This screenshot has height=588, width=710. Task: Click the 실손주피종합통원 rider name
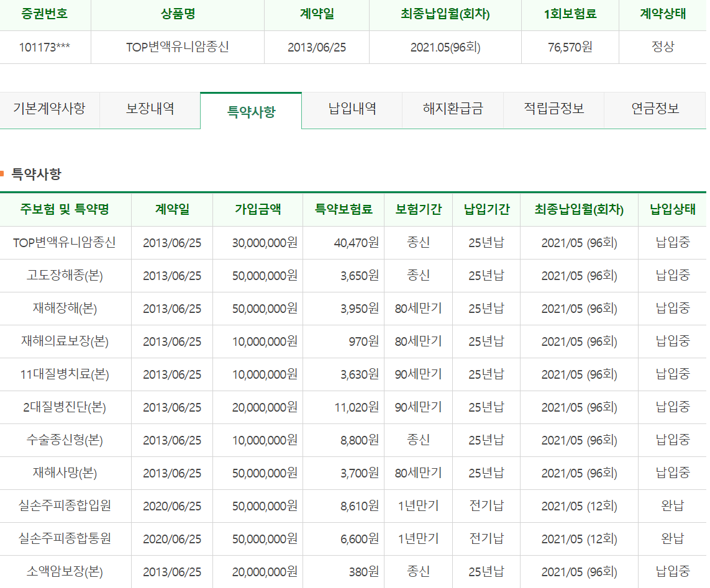pos(65,538)
